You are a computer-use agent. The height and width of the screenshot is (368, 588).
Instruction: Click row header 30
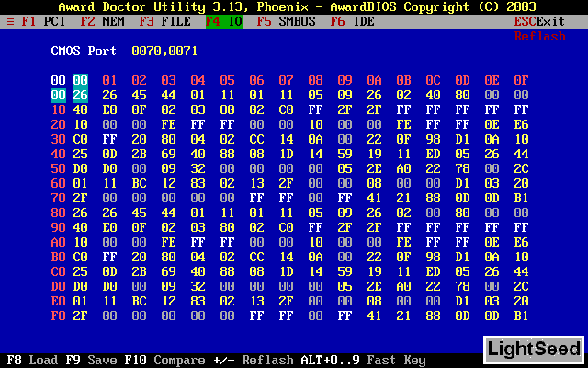tap(58, 139)
